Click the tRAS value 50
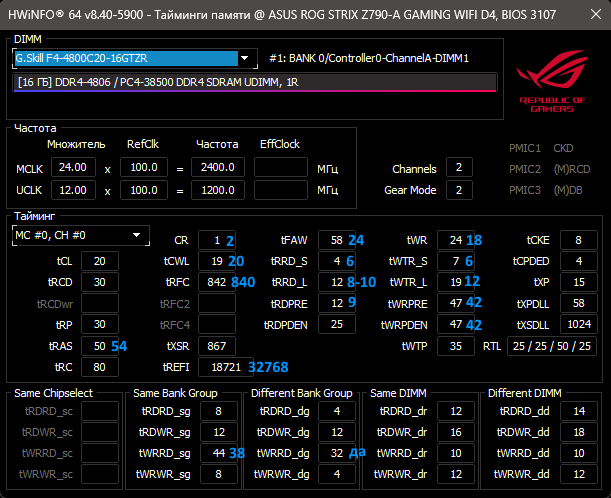The height and width of the screenshot is (498, 611). tap(100, 346)
